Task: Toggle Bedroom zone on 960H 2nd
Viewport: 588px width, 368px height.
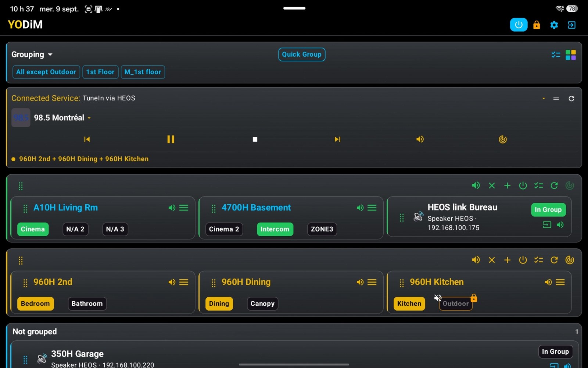Action: [35, 304]
